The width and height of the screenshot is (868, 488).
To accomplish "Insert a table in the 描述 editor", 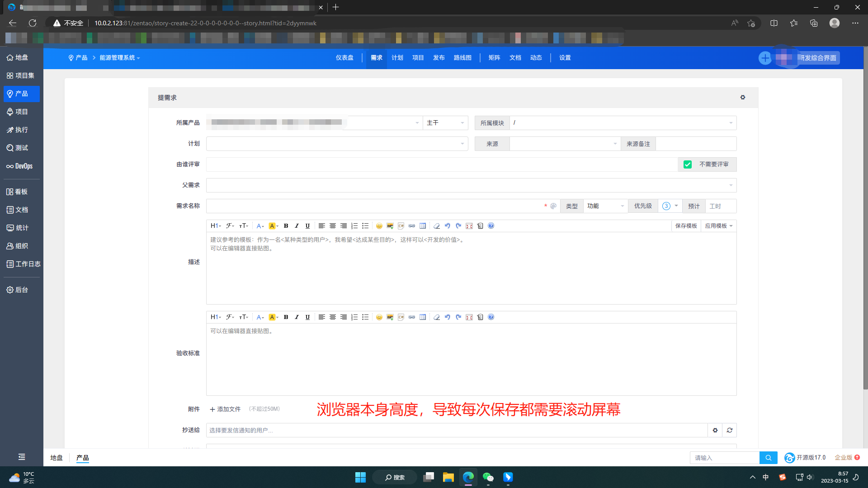I will tap(423, 226).
